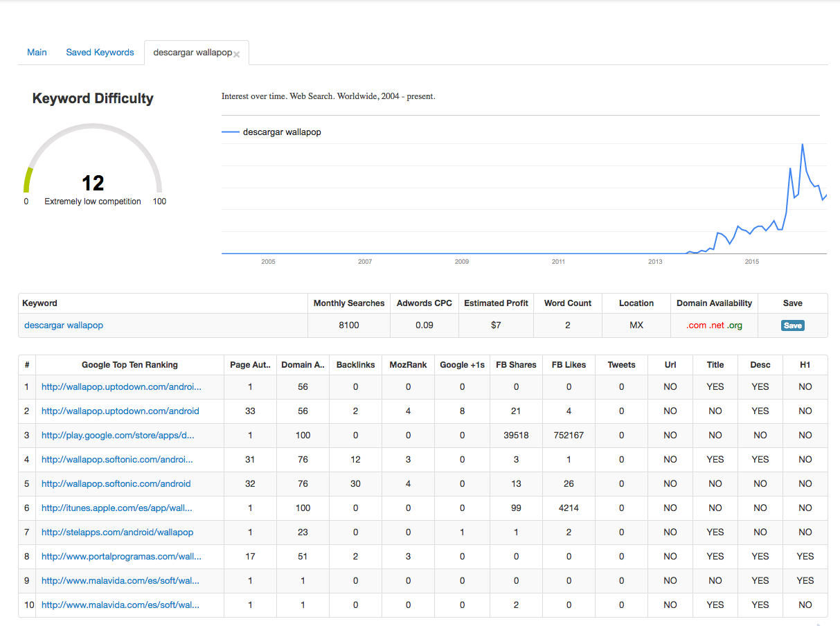This screenshot has width=840, height=626.
Task: Click the Extremely low competition label
Action: (x=93, y=202)
